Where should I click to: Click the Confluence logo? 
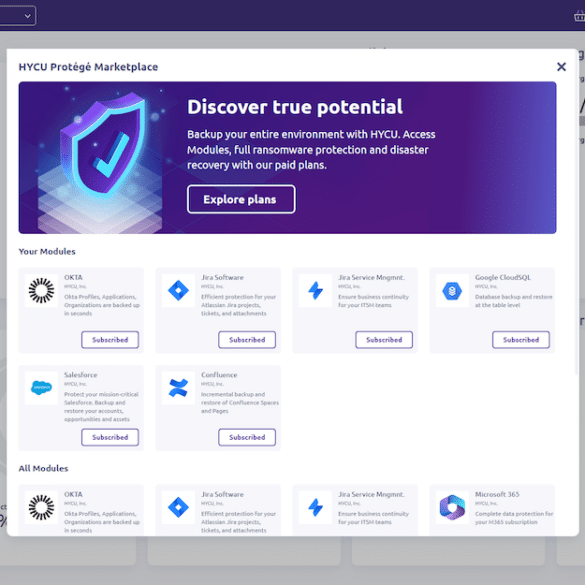178,388
